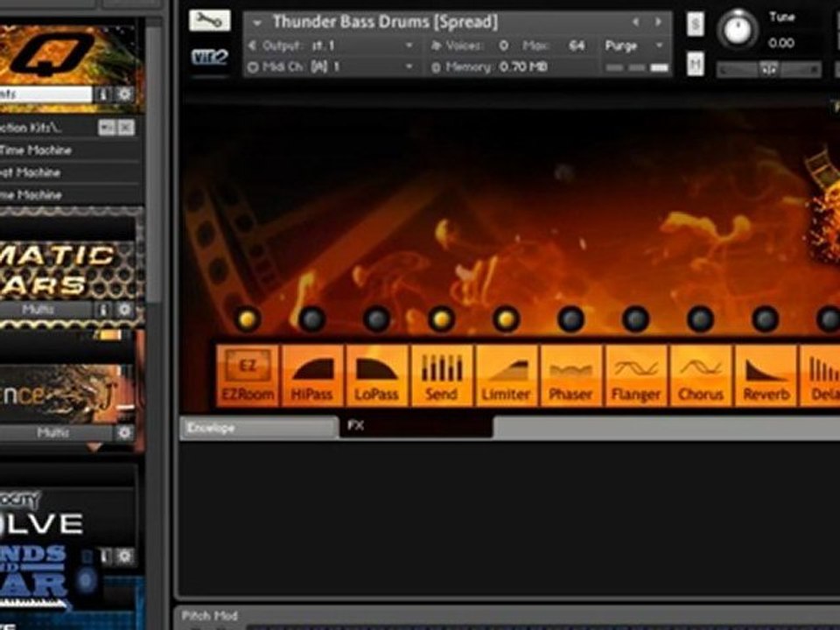Adjust the Tune knob
Viewport: 840px width, 630px height.
[738, 30]
